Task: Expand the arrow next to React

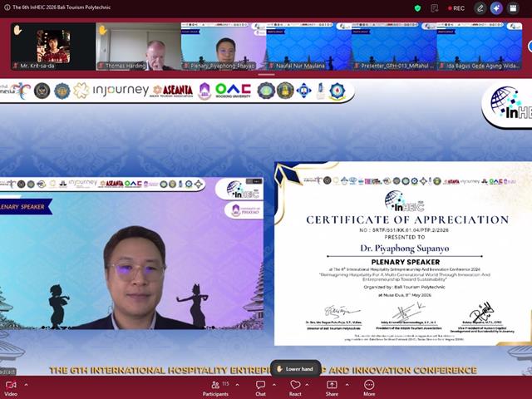Action: [x=307, y=385]
